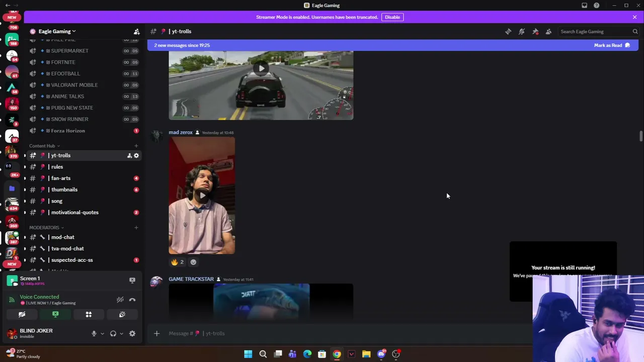Stop streaming Screen 1 icon
Viewport: 644px width, 362px height.
[132, 281]
